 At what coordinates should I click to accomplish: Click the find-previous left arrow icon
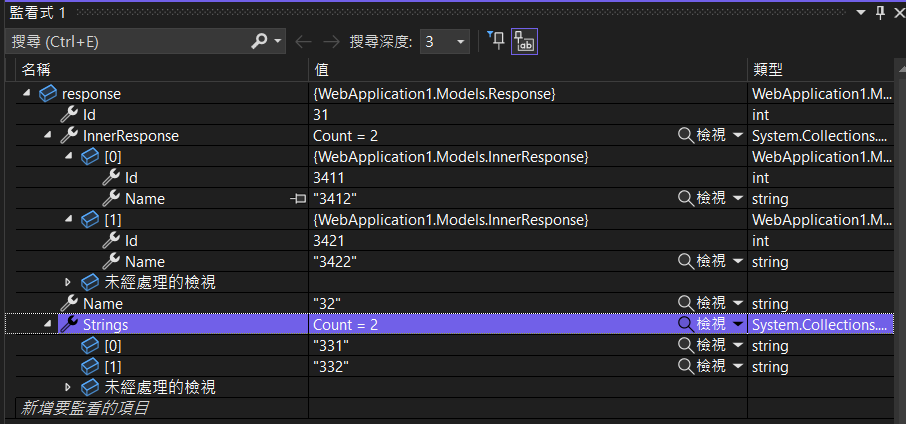304,41
